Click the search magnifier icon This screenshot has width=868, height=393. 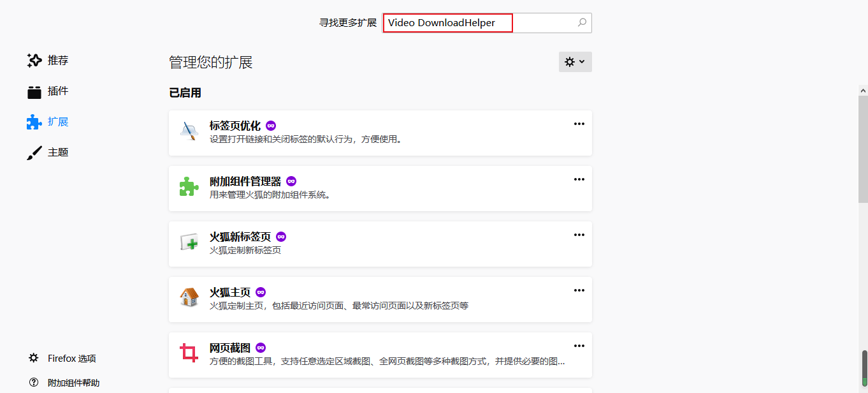[582, 22]
